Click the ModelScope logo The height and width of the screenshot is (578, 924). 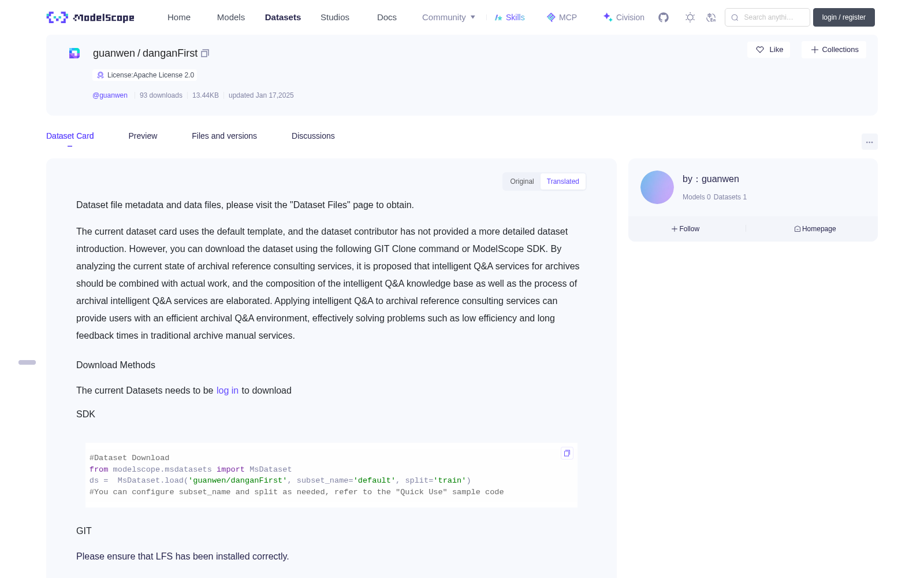click(90, 17)
